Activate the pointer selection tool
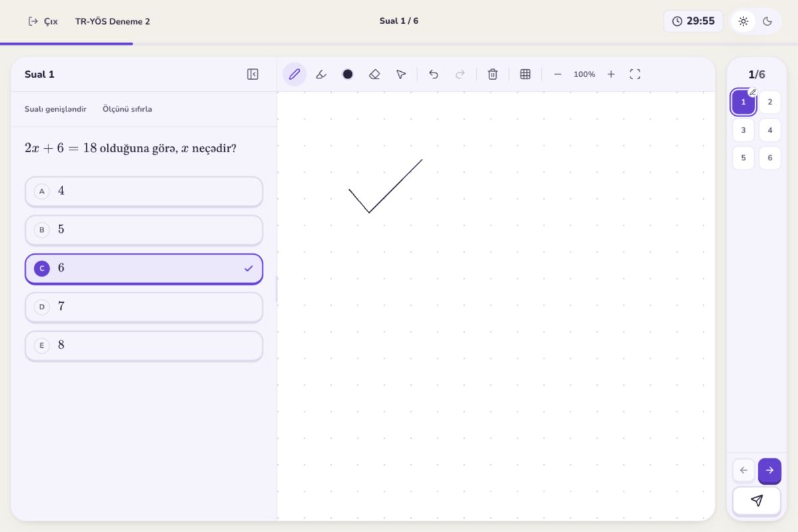The image size is (798, 532). (401, 74)
